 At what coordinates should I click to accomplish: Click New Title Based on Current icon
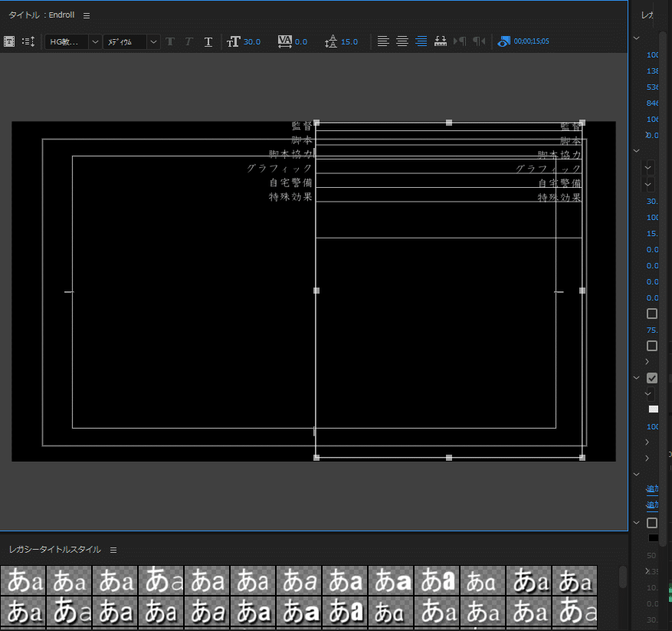(x=9, y=41)
